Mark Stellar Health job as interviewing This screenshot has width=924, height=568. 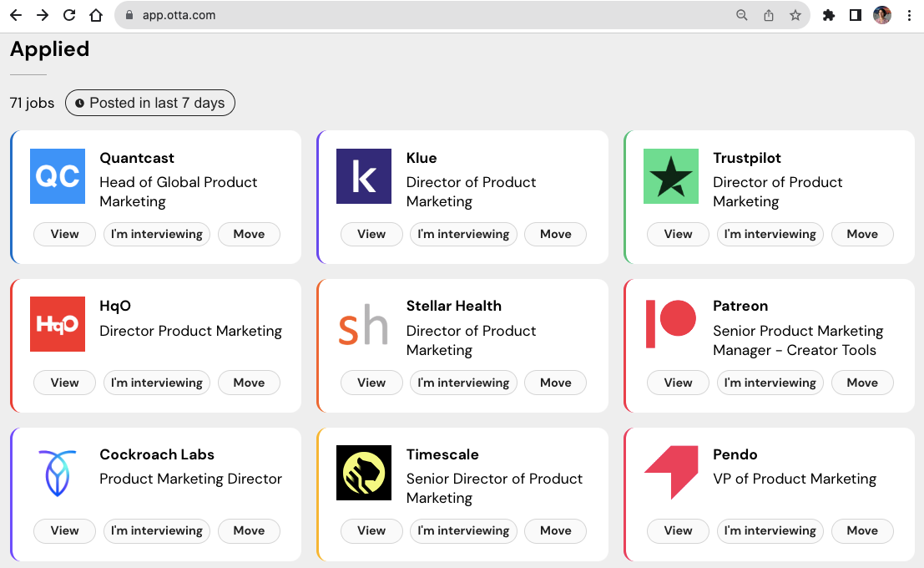[463, 383]
